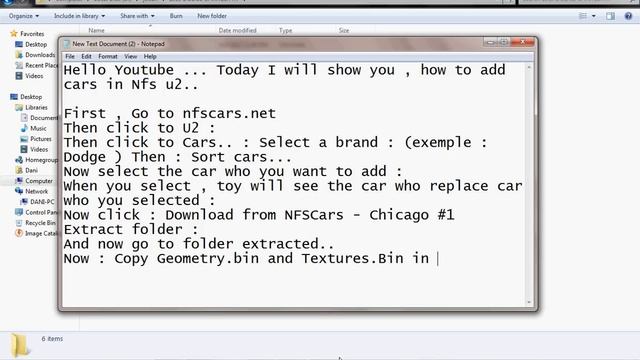The image size is (640, 360).
Task: Open Videos under Favorites
Action: coord(34,76)
